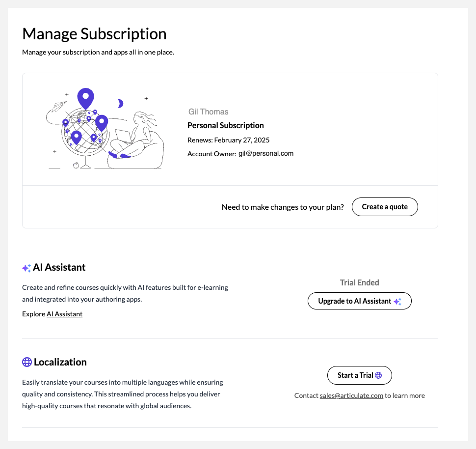This screenshot has width=476, height=449.
Task: Select the Personal Subscription title
Action: tap(226, 125)
